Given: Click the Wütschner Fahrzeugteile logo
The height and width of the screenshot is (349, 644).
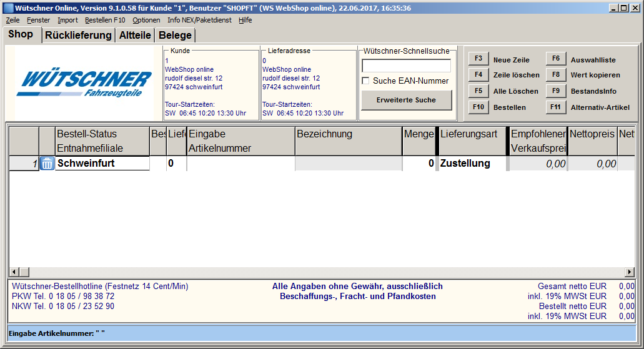Looking at the screenshot, I should point(84,83).
